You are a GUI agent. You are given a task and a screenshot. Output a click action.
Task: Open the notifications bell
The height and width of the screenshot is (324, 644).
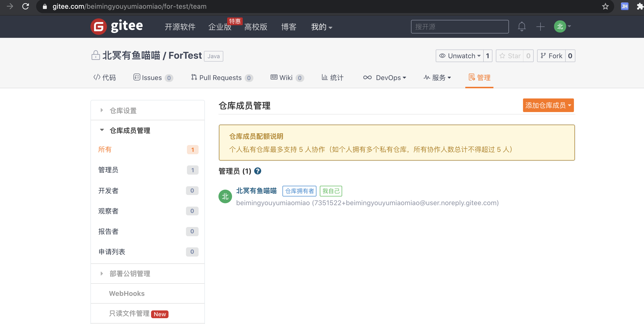tap(522, 26)
